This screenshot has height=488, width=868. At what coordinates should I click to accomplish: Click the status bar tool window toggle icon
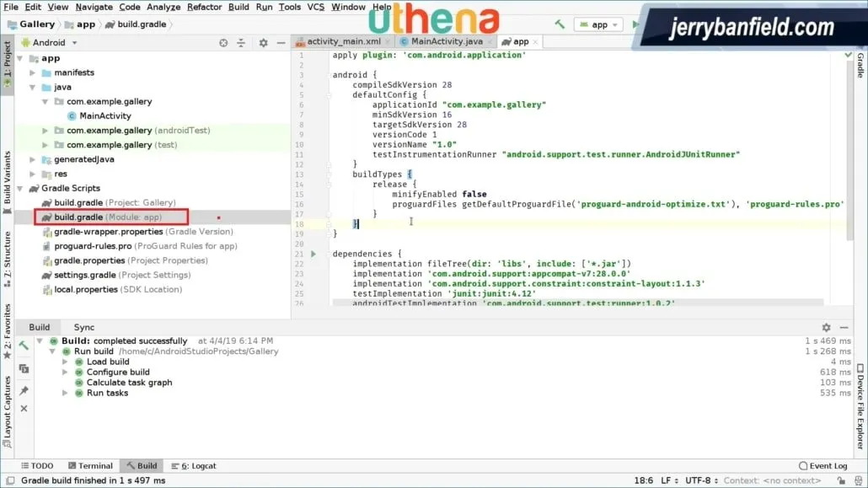(x=10, y=480)
